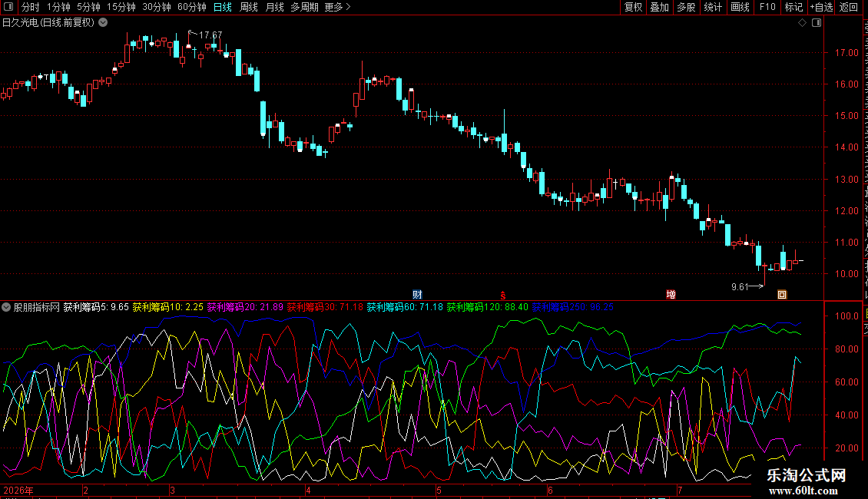The height and width of the screenshot is (499, 868).
Task: Expand the 更多 periods menu
Action: [x=338, y=7]
